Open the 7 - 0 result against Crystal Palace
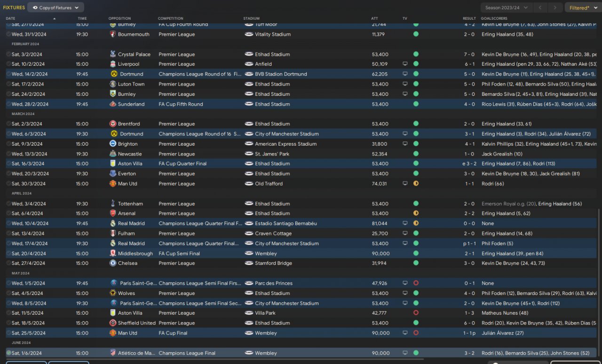The image size is (602, 364). [469, 54]
